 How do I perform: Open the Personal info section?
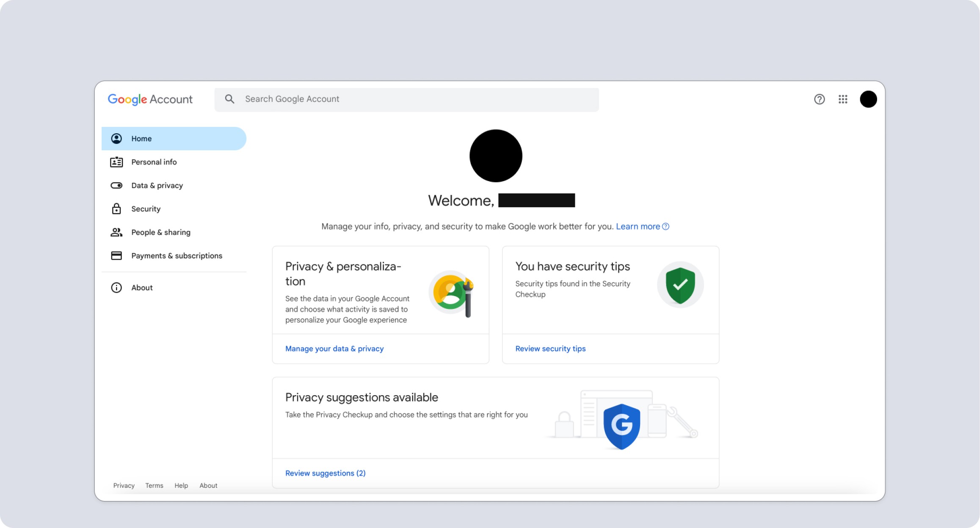click(154, 162)
